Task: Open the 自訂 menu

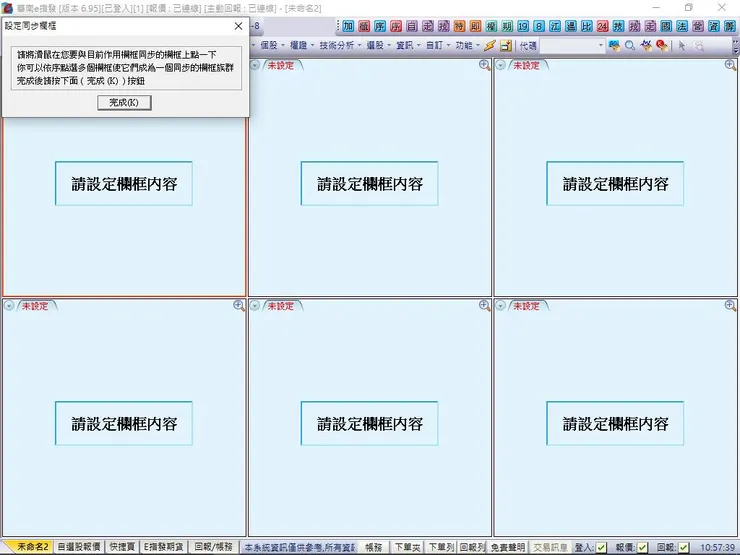Action: coord(438,46)
